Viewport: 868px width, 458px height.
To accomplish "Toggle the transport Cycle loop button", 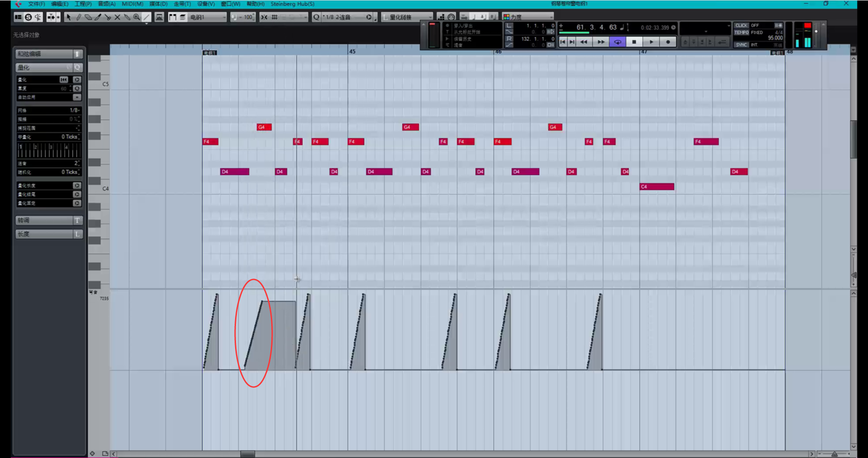I will (618, 42).
